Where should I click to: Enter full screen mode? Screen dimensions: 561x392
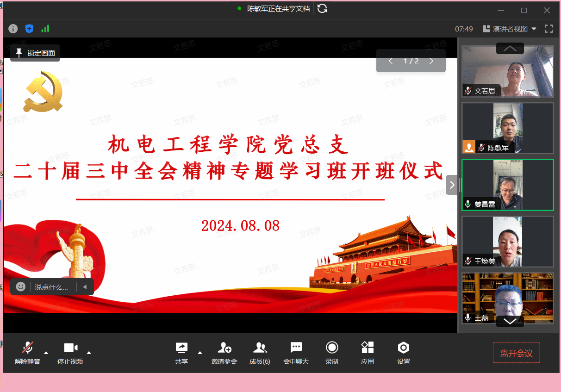pyautogui.click(x=549, y=29)
